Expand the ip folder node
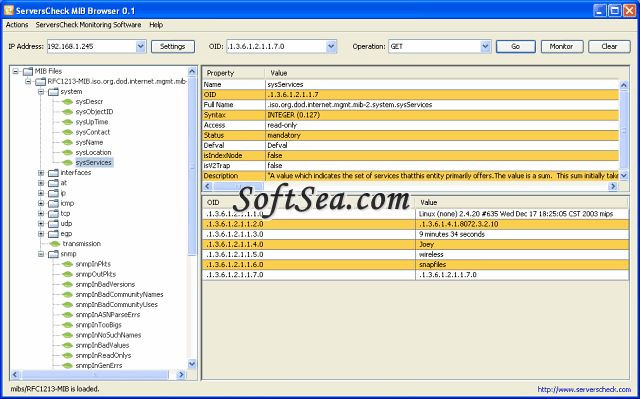This screenshot has width=640, height=399. tap(41, 193)
